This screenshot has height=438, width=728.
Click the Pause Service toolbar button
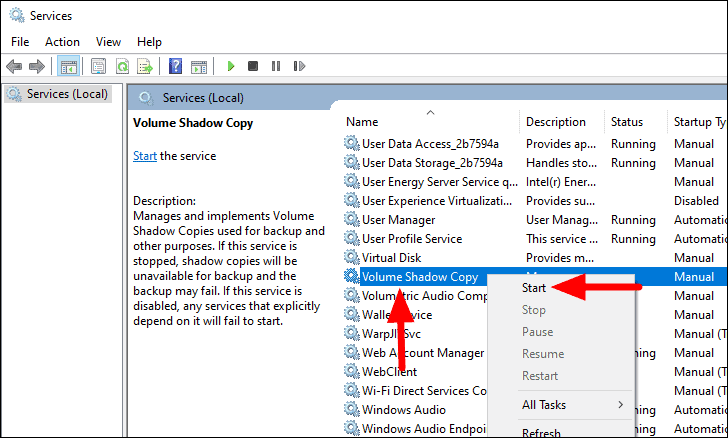276,66
